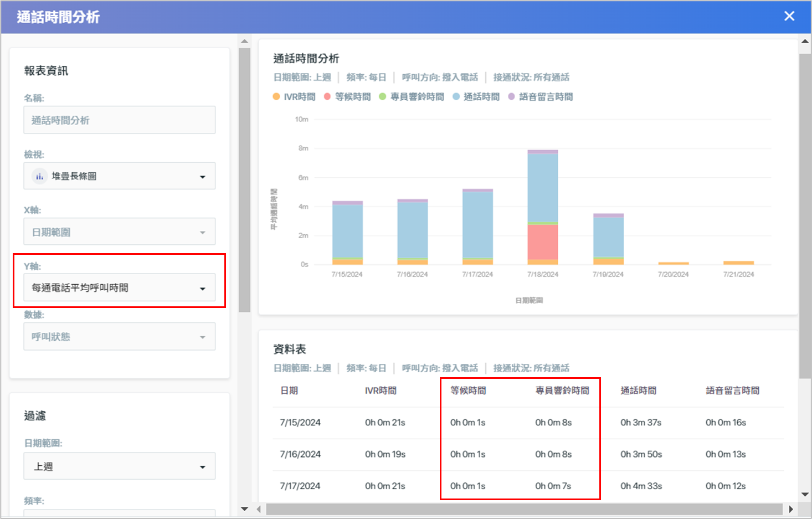Click the 7/20/2024 bar in chart
The height and width of the screenshot is (519, 812).
point(674,263)
